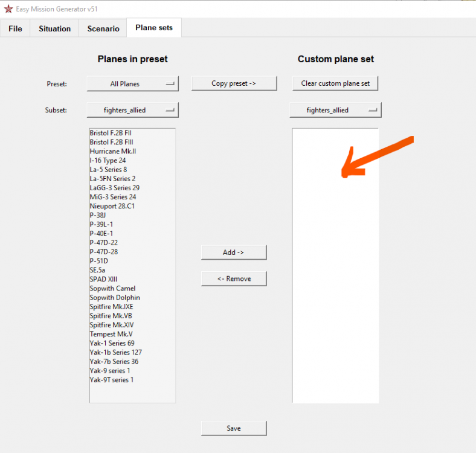476x453 pixels.
Task: Click the Add -> button
Action: pyautogui.click(x=234, y=252)
